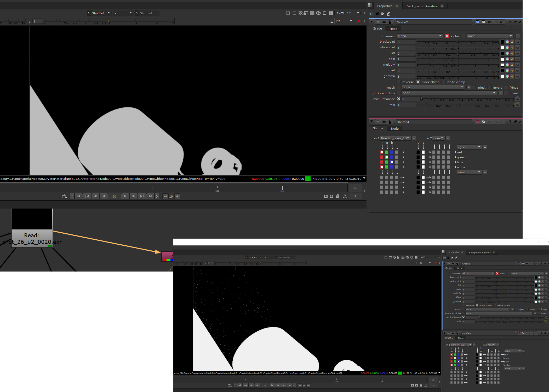Click the equals button beside channels in upper Grade2
The height and width of the screenshot is (392, 549).
(517, 36)
